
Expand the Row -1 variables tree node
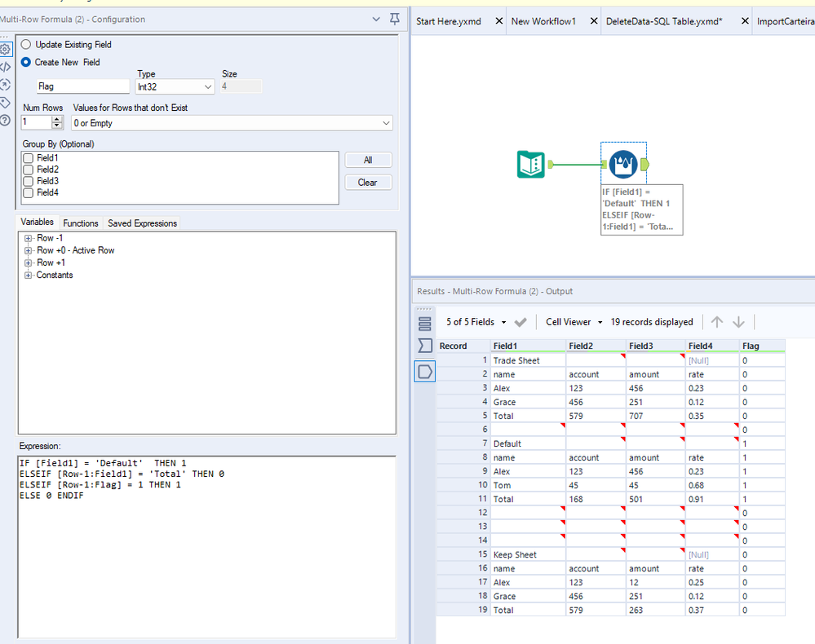[x=29, y=238]
